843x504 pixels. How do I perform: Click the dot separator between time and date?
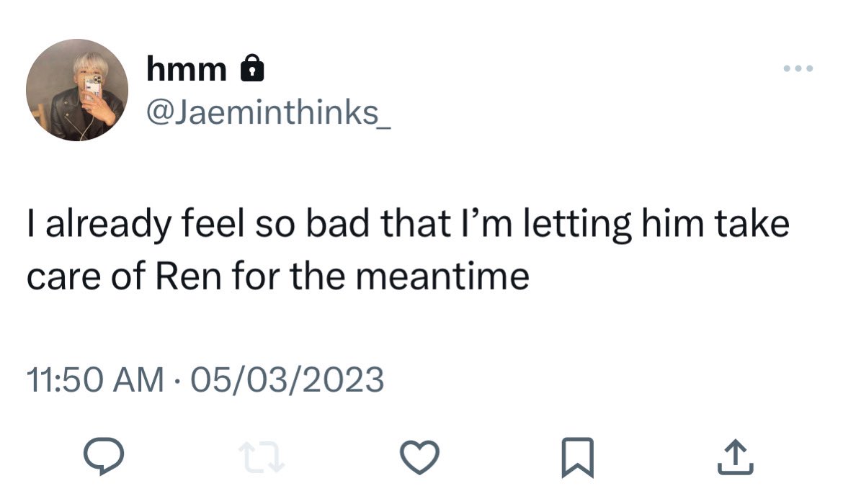pos(177,382)
